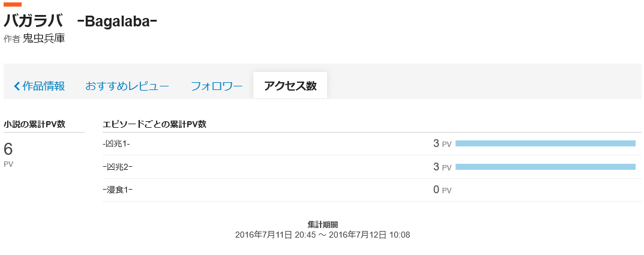This screenshot has width=644, height=255.
Task: Open author 鬼虫兵庫's profile link
Action: pos(44,39)
